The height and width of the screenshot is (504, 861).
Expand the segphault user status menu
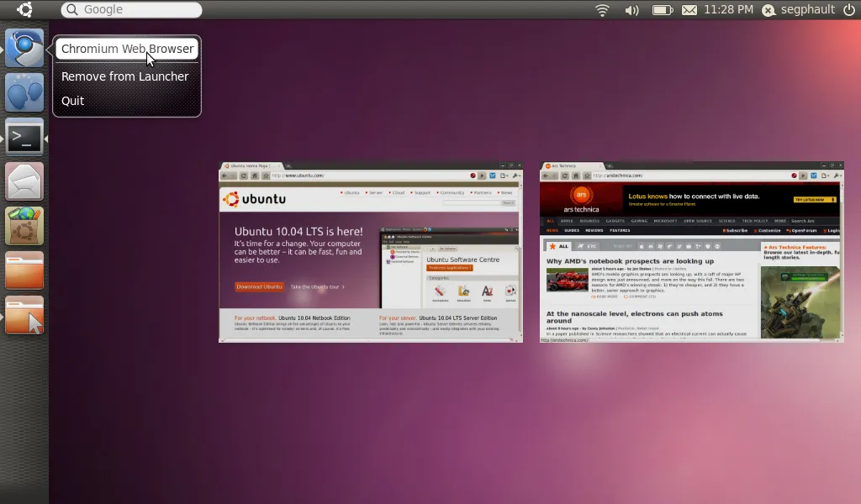[799, 10]
